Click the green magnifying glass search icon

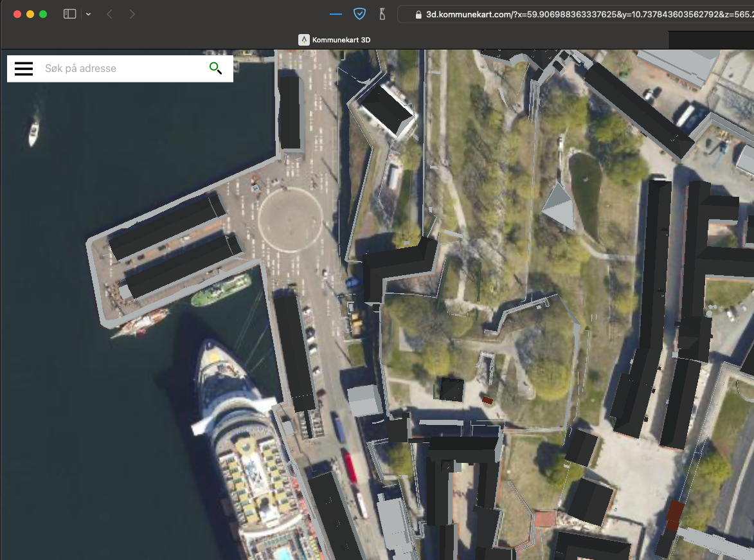click(215, 68)
